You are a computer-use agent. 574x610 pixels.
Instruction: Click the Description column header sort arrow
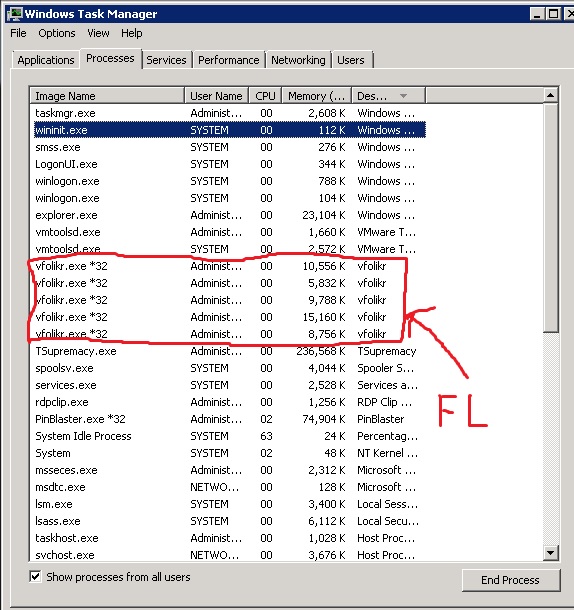[404, 96]
